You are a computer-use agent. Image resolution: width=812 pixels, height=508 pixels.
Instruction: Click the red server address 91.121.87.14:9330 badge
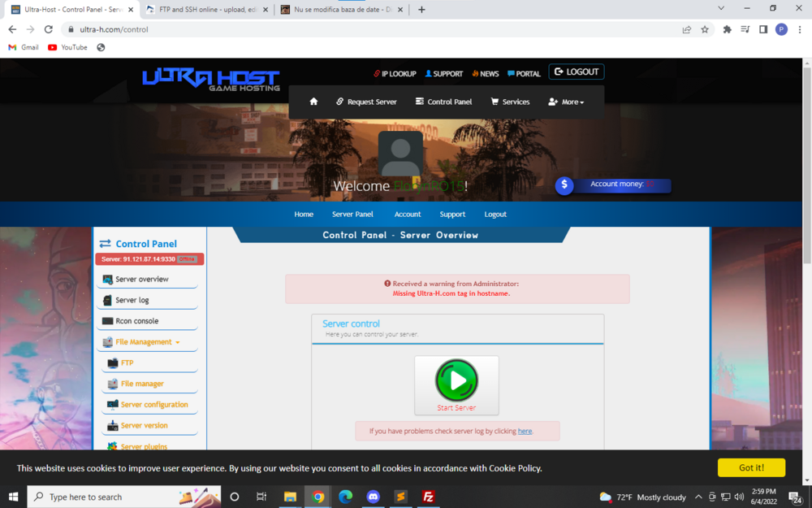149,259
